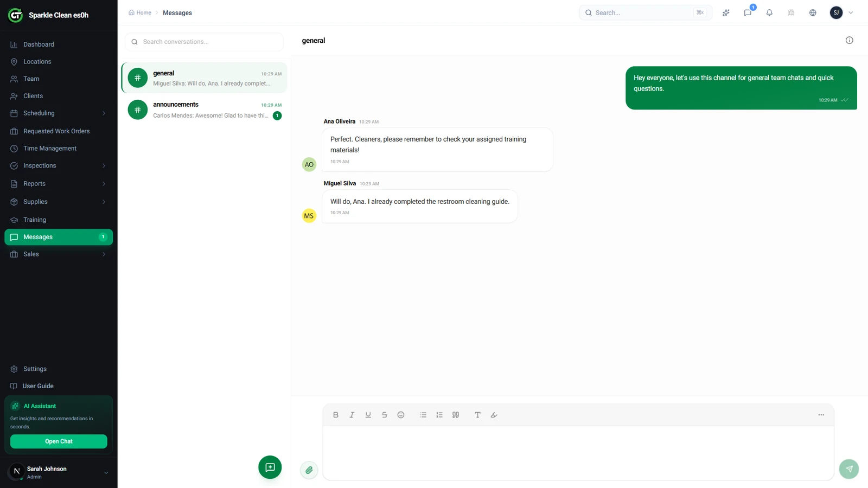Insert a bulleted list
The width and height of the screenshot is (868, 488).
(x=423, y=415)
